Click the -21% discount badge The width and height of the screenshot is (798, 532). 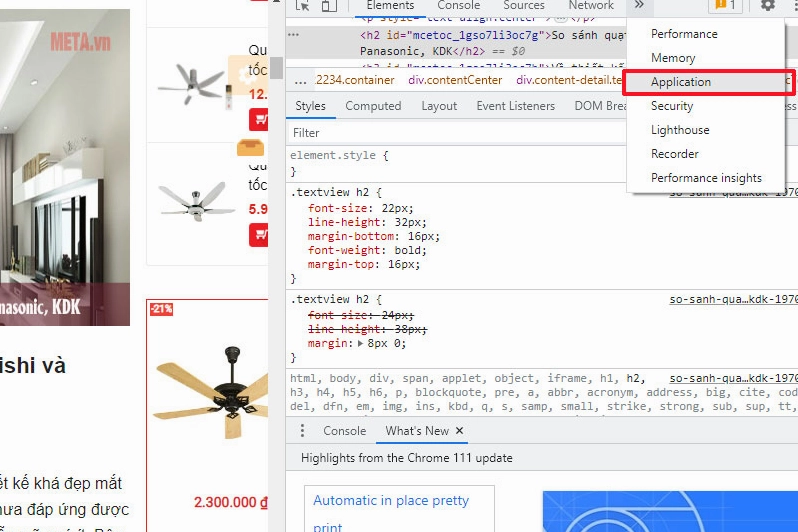coord(161,309)
